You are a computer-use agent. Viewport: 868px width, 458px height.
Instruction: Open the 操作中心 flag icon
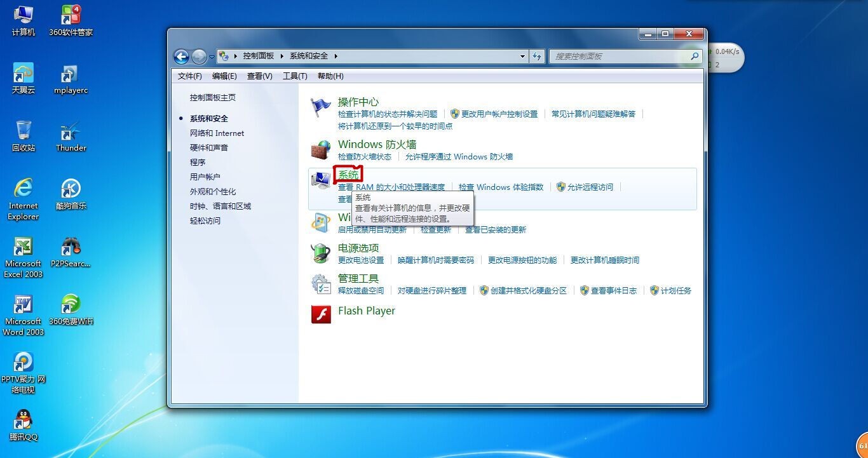click(321, 107)
